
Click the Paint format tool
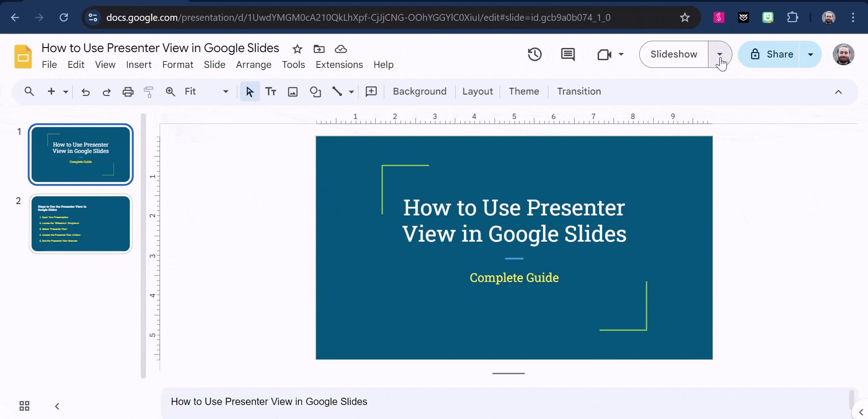pyautogui.click(x=149, y=91)
